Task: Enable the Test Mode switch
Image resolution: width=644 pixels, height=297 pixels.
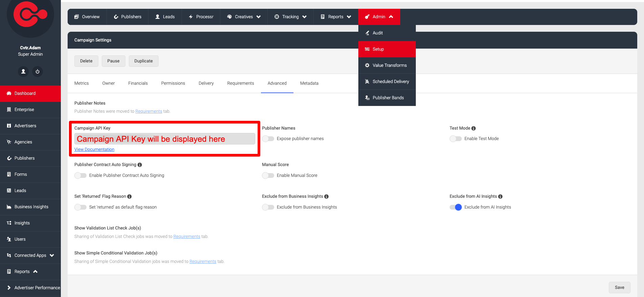Action: 456,139
